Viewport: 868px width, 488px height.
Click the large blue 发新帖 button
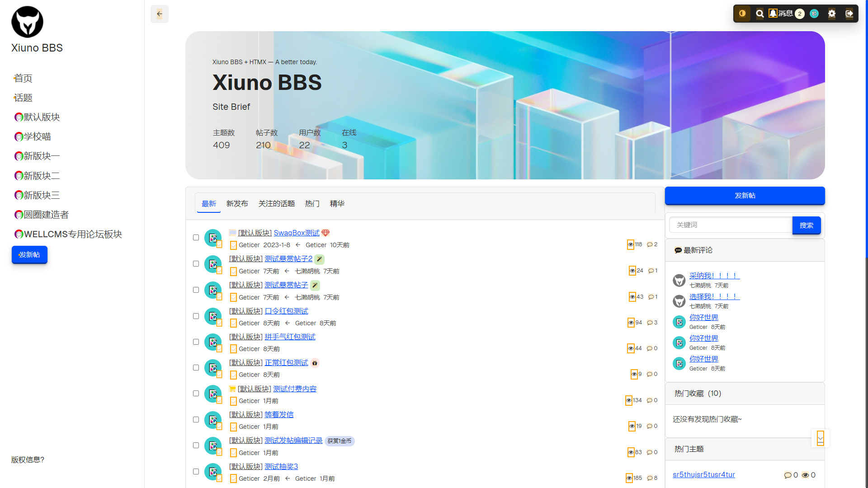click(x=745, y=196)
